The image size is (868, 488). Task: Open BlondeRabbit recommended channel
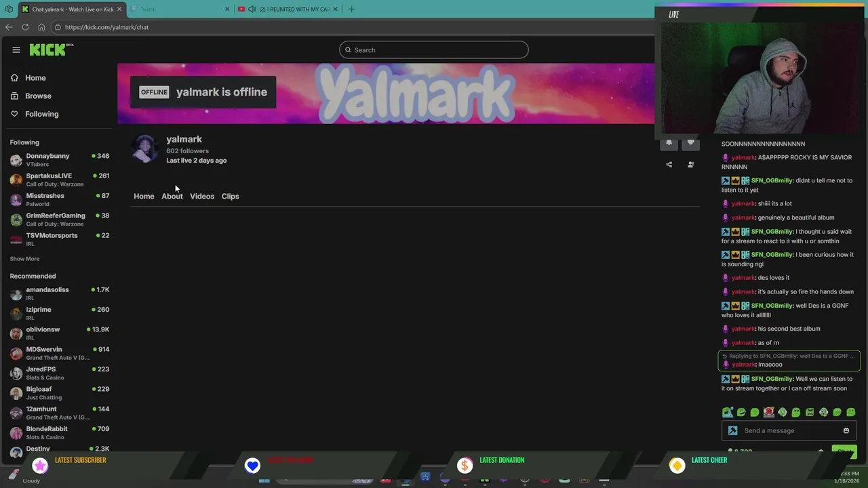[60, 432]
